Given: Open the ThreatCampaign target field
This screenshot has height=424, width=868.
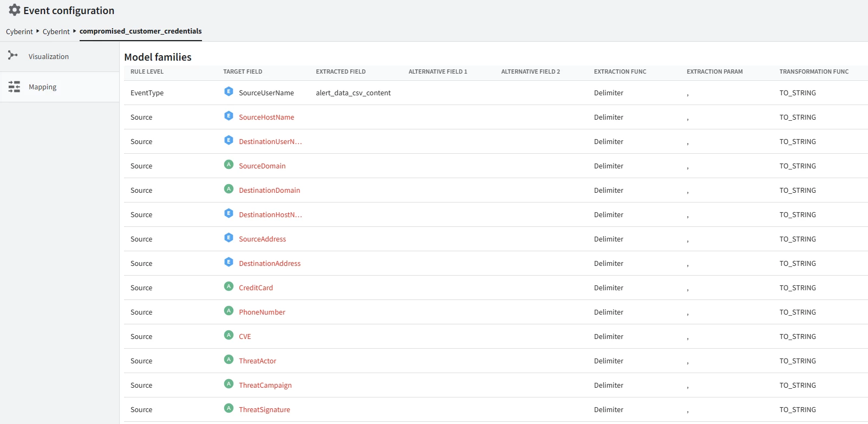Looking at the screenshot, I should click(x=265, y=386).
